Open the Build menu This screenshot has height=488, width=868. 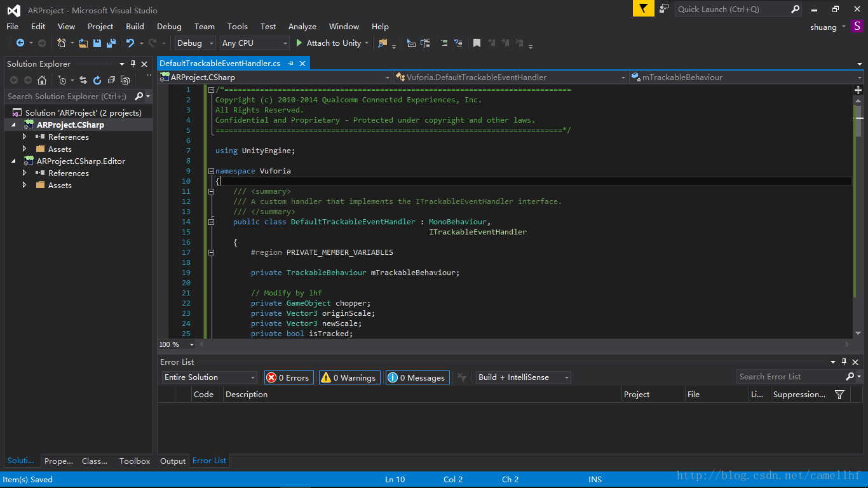[135, 26]
